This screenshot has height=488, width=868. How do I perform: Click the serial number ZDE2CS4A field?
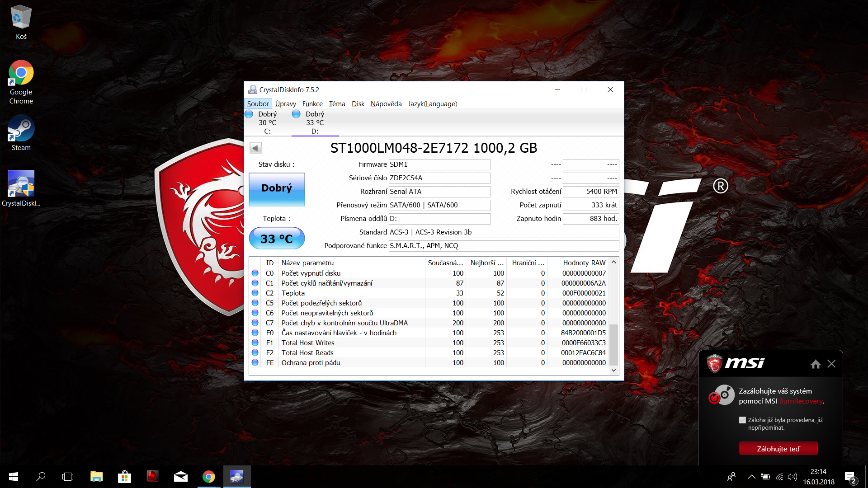click(439, 178)
